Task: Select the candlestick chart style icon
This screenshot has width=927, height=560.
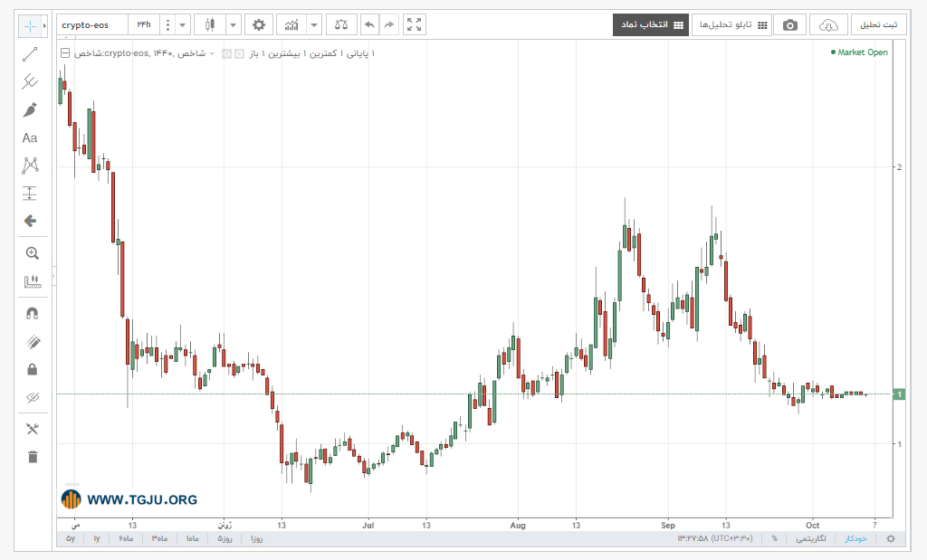Action: point(209,24)
